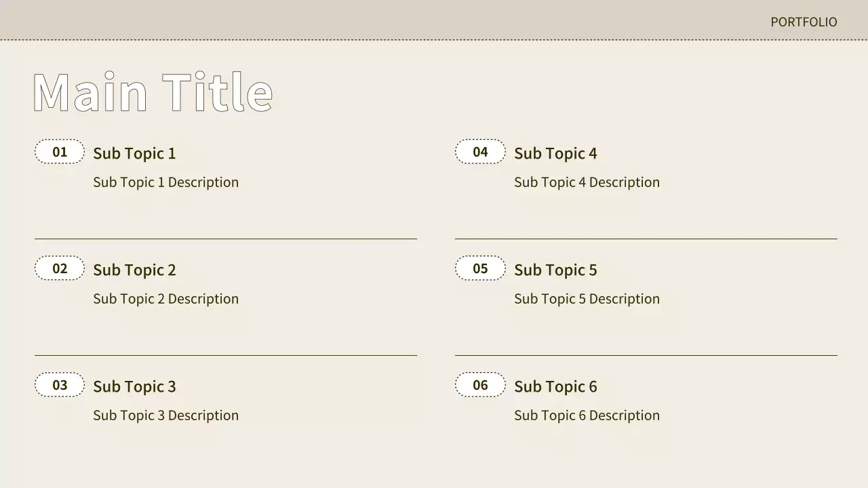The image size is (868, 488).
Task: Click the Sub Topic 5 heading
Action: [555, 270]
